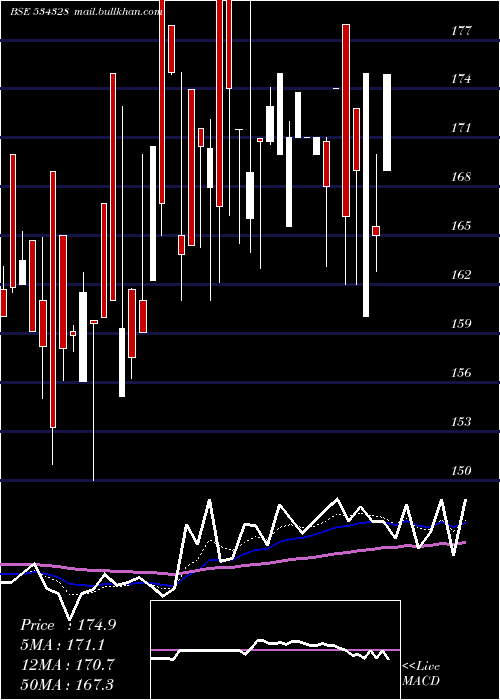This screenshot has height=700, width=500.
Task: Click the mail.bullkhan.com watermark text
Action: 118,12
